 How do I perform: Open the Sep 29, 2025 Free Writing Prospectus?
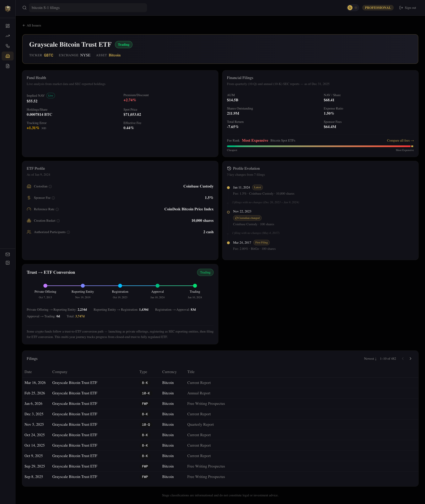pyautogui.click(x=220, y=466)
